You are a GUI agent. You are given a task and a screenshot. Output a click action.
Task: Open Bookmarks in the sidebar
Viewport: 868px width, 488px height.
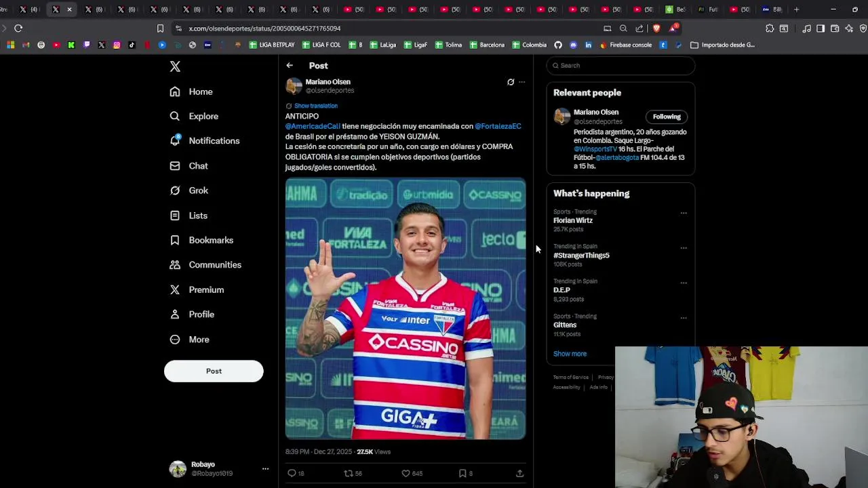pos(202,240)
